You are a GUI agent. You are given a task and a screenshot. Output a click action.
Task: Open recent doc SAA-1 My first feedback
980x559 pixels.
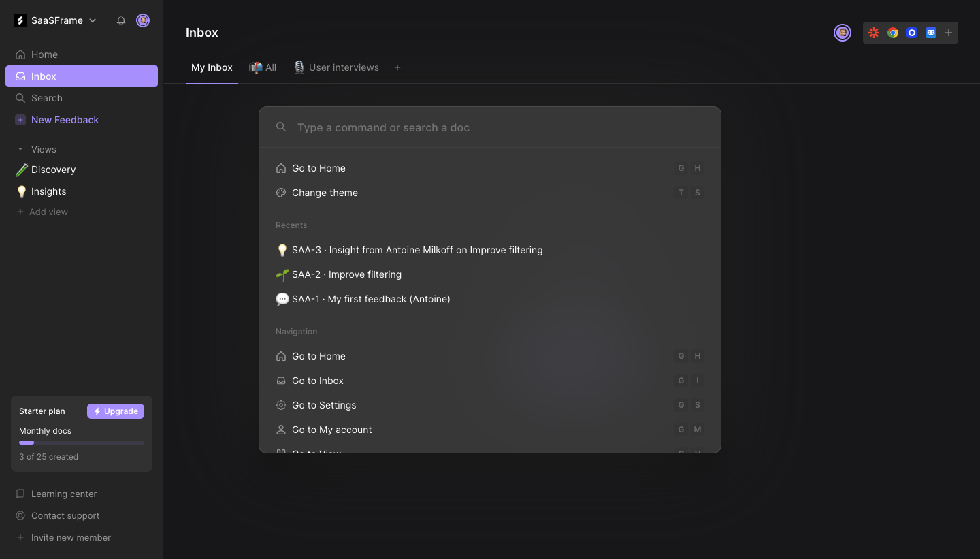490,299
